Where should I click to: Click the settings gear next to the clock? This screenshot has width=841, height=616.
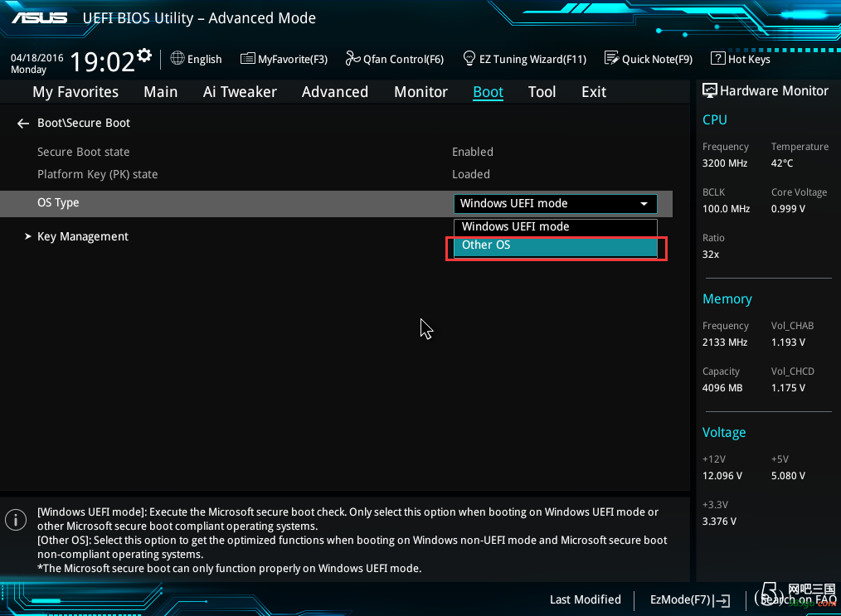coord(144,56)
